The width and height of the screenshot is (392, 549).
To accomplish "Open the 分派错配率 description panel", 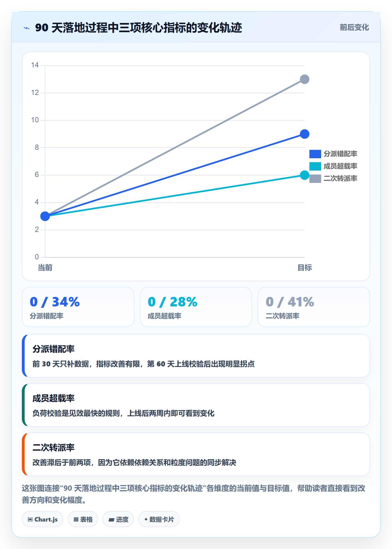I will coord(196,356).
